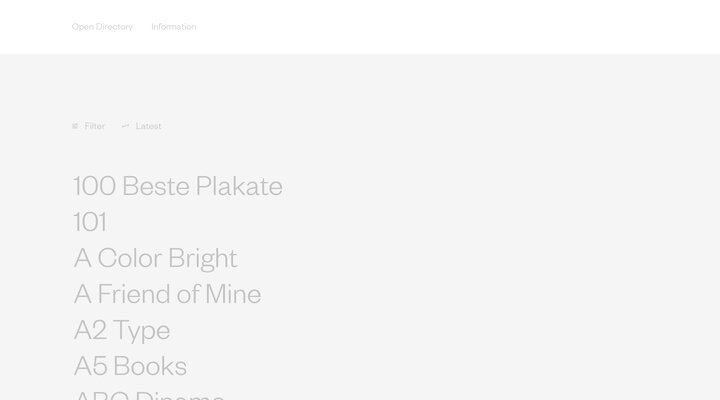720x400 pixels.
Task: Open the A Friend of Mine entry
Action: 167,294
